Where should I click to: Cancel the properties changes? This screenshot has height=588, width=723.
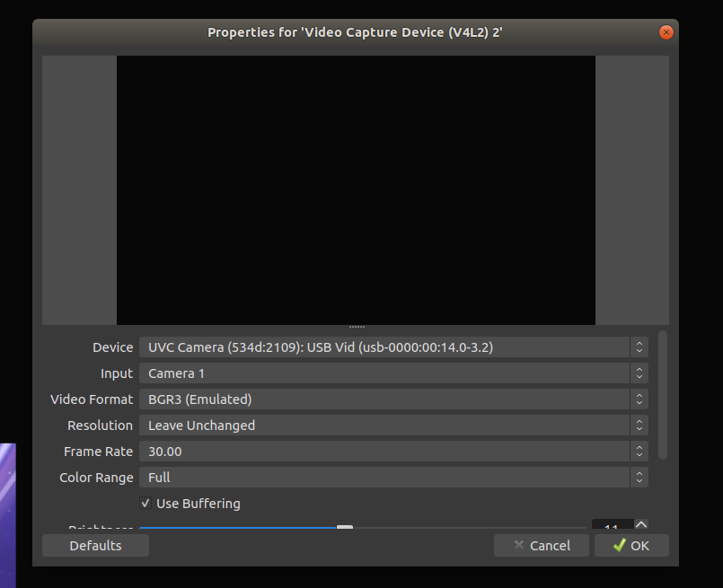point(542,546)
